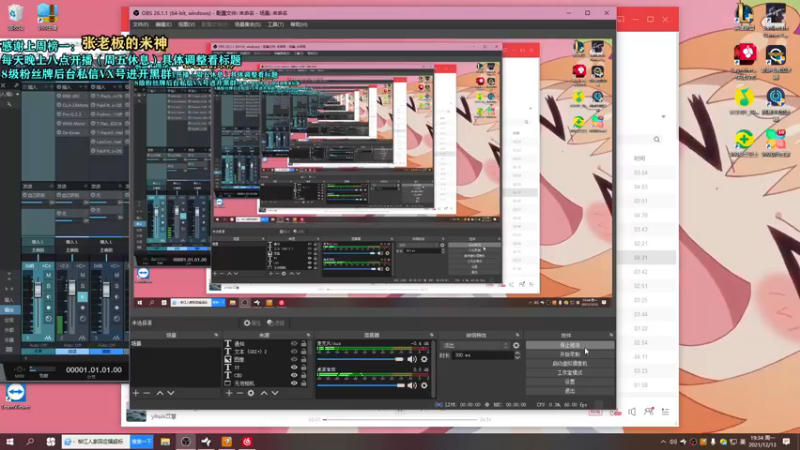Open transition properties gear icon
Image resolution: width=800 pixels, height=450 pixels.
[516, 345]
